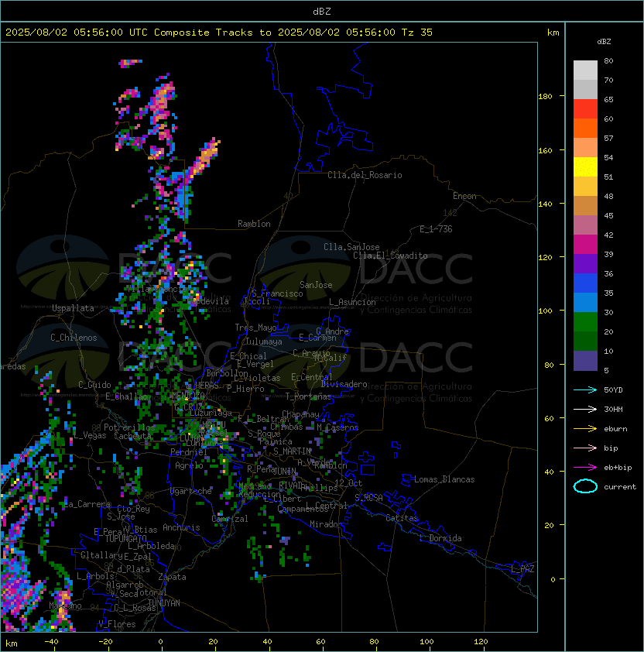Click the Catitas place label
Viewport: 644px width, 652px height.
coord(402,518)
